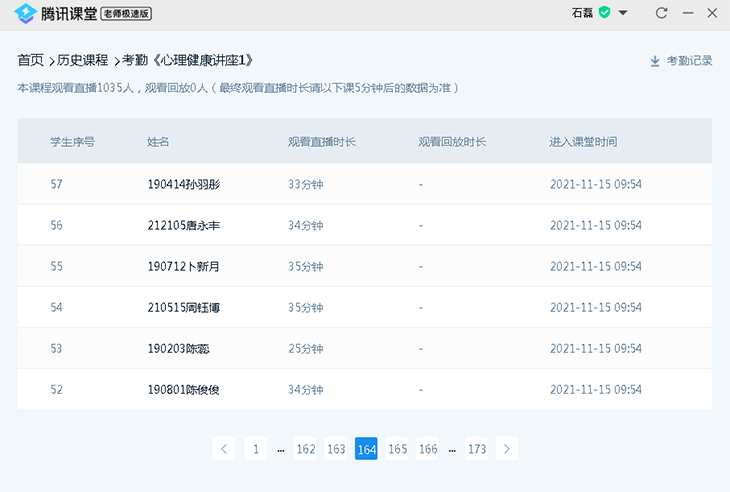Click the green verified shield icon
730x492 pixels.
[x=604, y=13]
